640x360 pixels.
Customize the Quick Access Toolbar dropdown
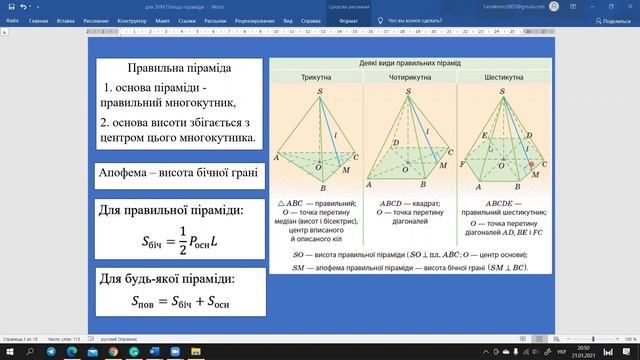pos(38,7)
